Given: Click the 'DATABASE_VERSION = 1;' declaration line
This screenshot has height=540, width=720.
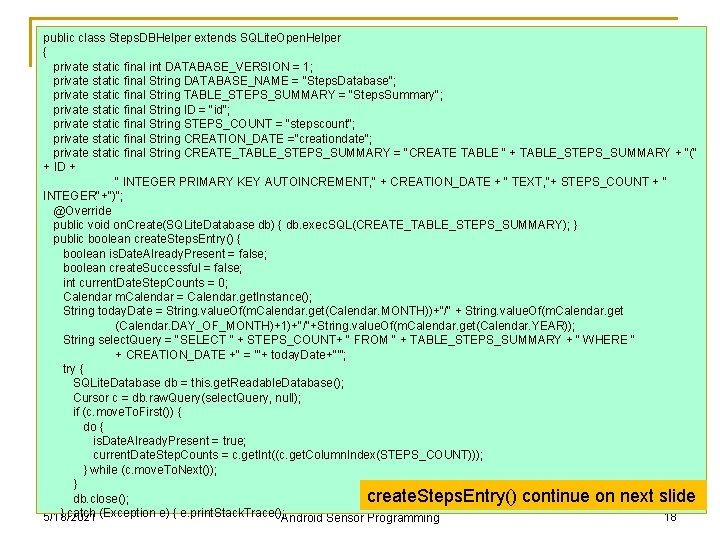Looking at the screenshot, I should coord(183,67).
